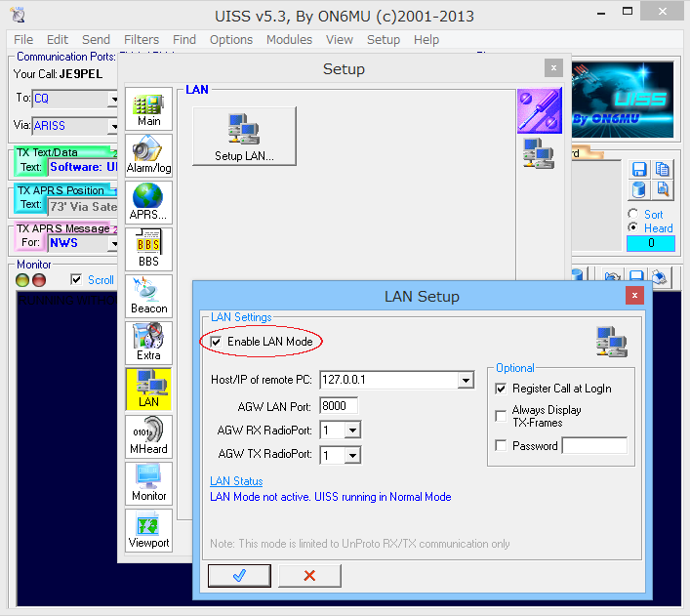The width and height of the screenshot is (690, 616).
Task: Click the Heard count cyan box
Action: click(651, 243)
